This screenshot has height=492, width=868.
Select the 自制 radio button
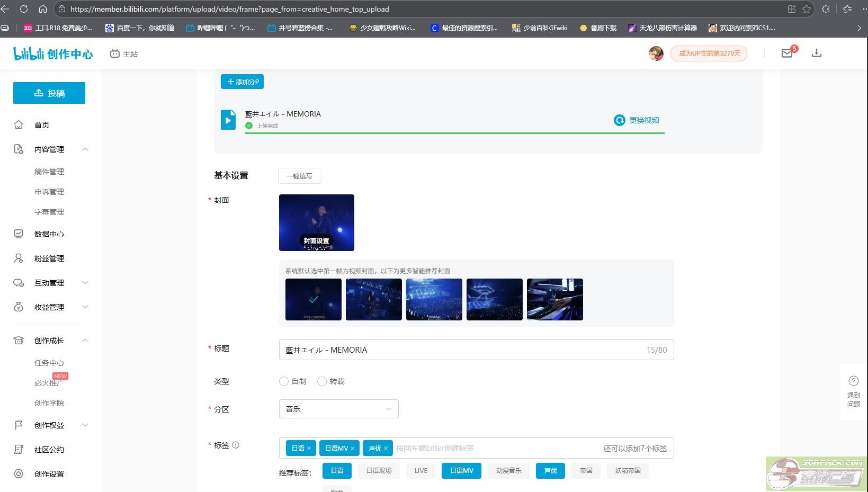point(284,381)
